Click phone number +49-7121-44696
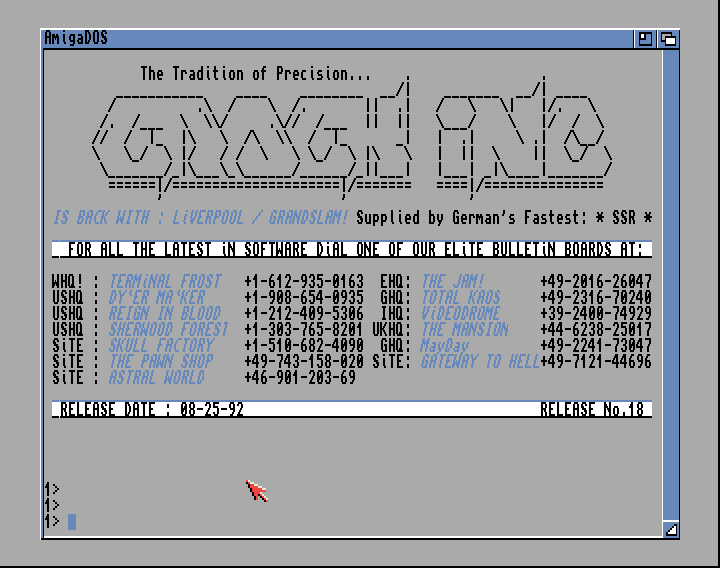This screenshot has width=720, height=568. (596, 361)
